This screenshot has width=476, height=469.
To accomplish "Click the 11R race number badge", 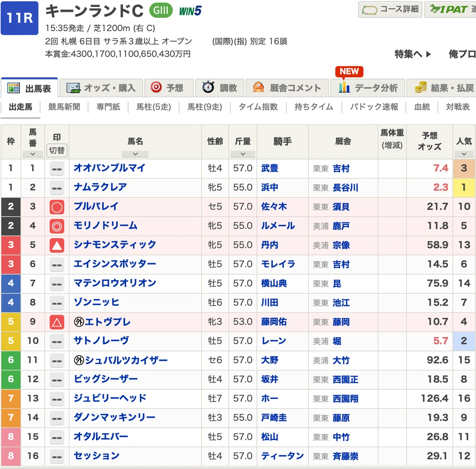I will tap(20, 18).
